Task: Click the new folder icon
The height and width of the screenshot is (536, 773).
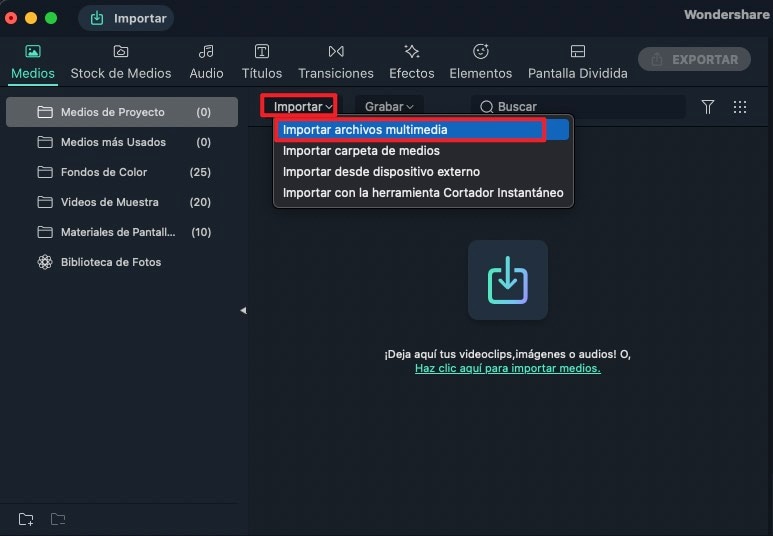Action: 26,519
